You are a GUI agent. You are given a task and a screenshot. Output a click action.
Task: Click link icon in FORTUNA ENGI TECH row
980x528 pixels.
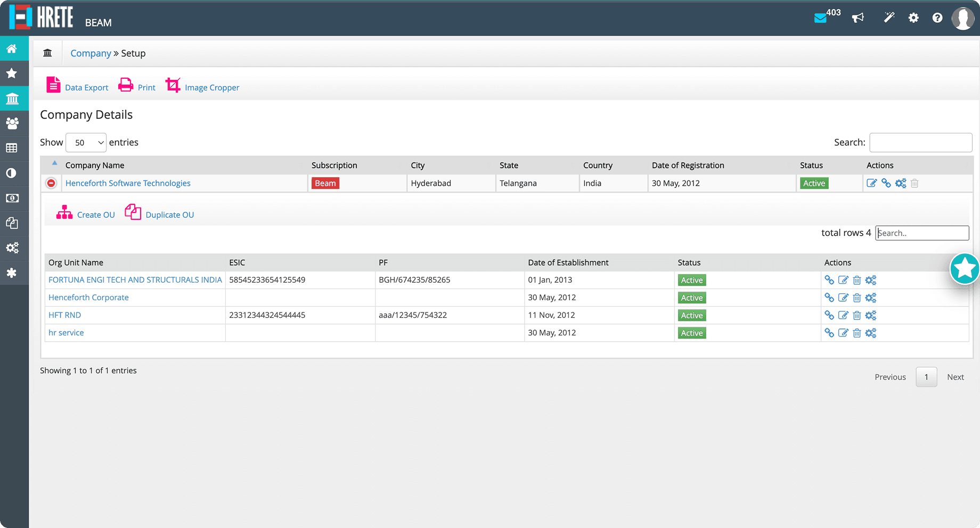click(829, 280)
